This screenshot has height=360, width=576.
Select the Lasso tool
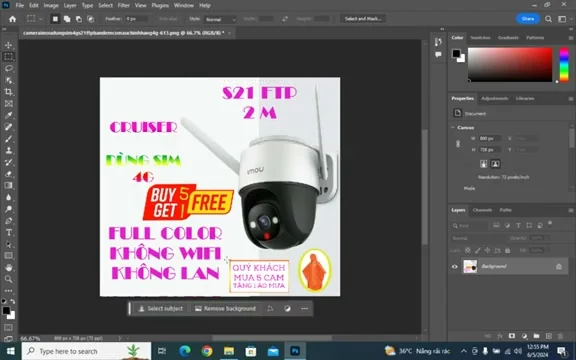(x=8, y=68)
